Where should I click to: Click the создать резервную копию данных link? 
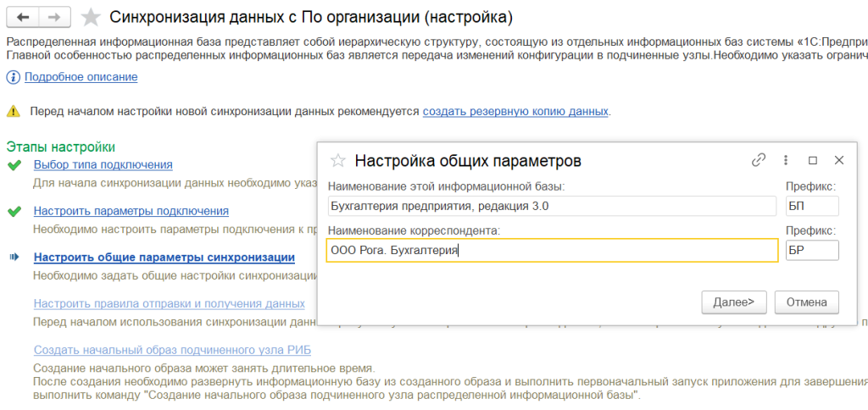click(x=515, y=111)
